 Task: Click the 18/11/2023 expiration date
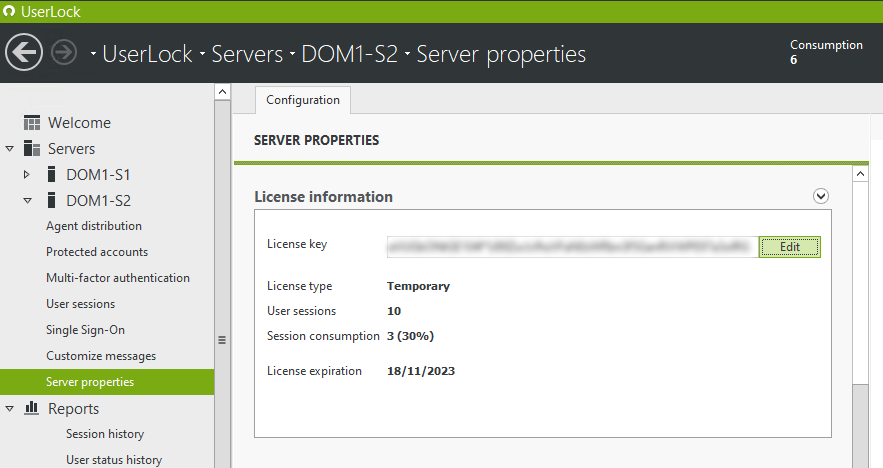click(x=421, y=371)
